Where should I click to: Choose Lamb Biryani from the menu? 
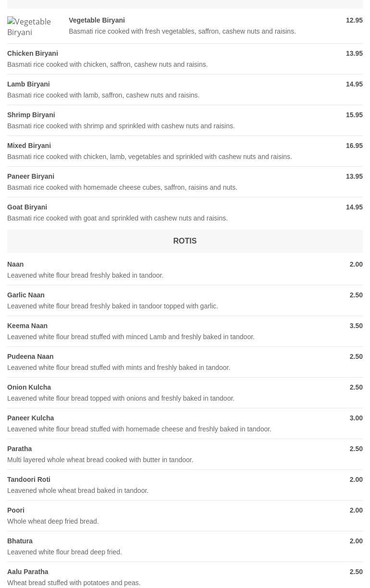(28, 84)
